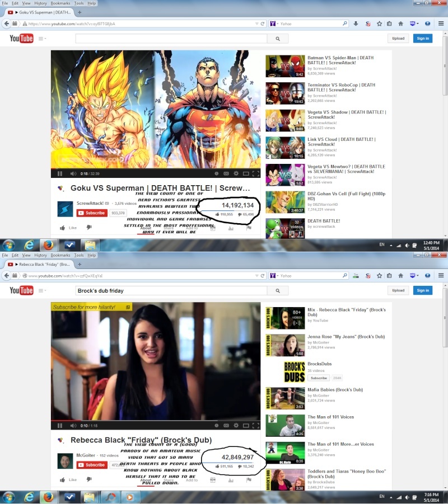This screenshot has height=504, width=448.
Task: Expand the YouTube guide menu on Goku VS Superman page
Action: coord(42,39)
